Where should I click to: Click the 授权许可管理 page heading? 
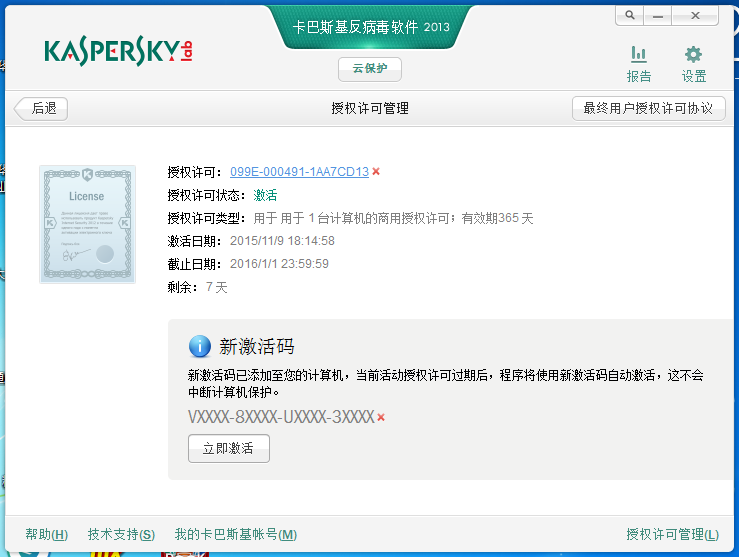pos(370,108)
